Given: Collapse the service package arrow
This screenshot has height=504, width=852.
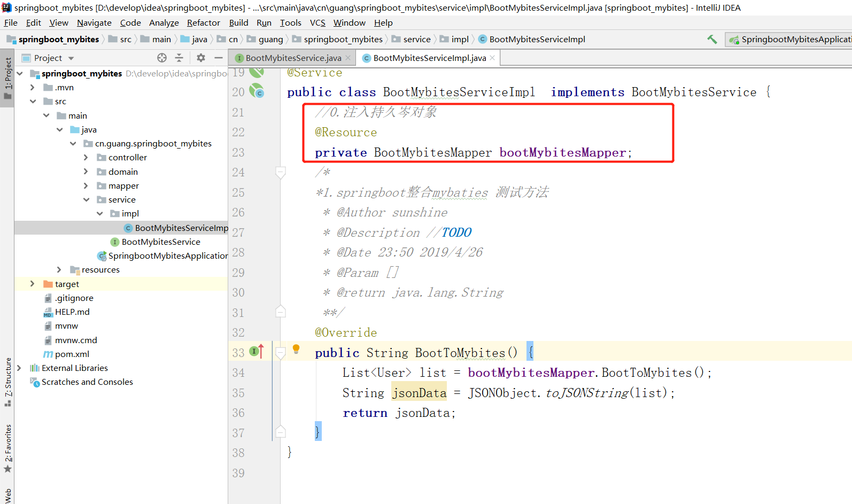Looking at the screenshot, I should click(x=86, y=199).
